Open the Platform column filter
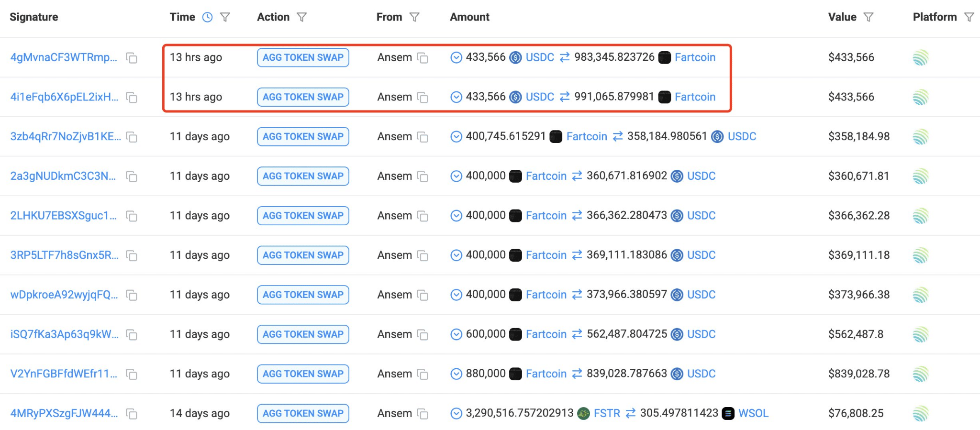The width and height of the screenshot is (980, 430). point(969,17)
